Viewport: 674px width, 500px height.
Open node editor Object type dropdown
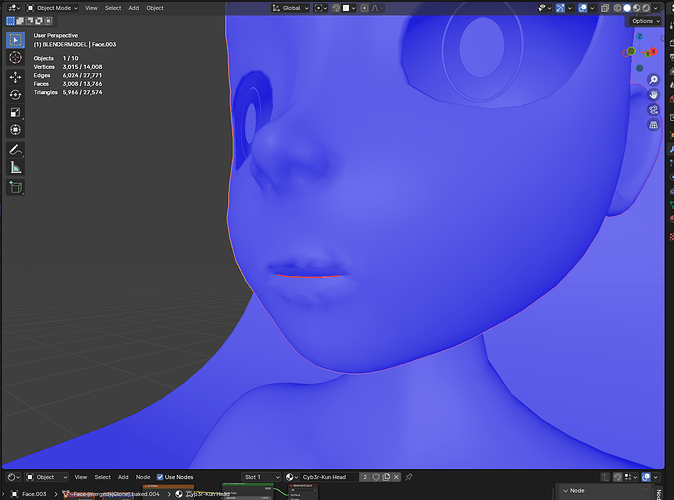47,477
